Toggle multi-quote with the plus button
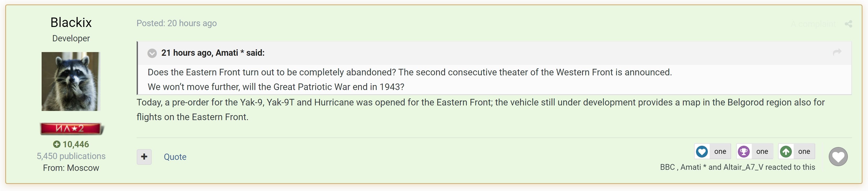This screenshot has width=868, height=191. [x=144, y=157]
